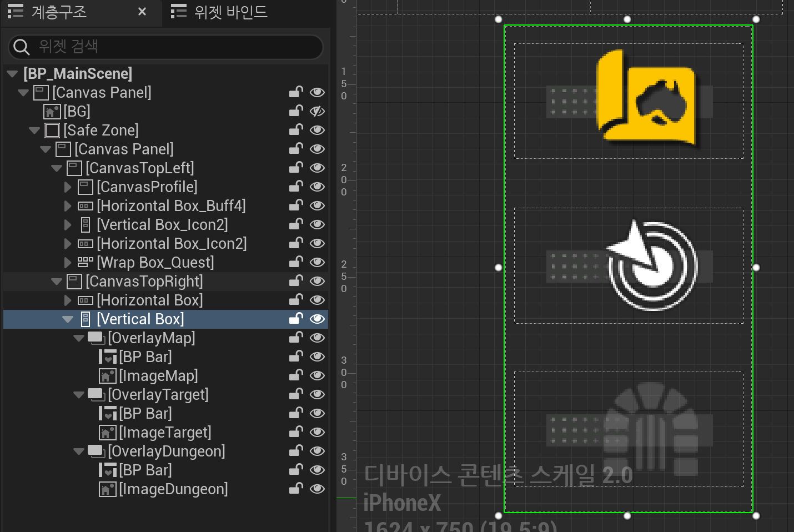Viewport: 794px width, 532px height.
Task: Collapse the BP_MainScene root node
Action: coord(12,74)
